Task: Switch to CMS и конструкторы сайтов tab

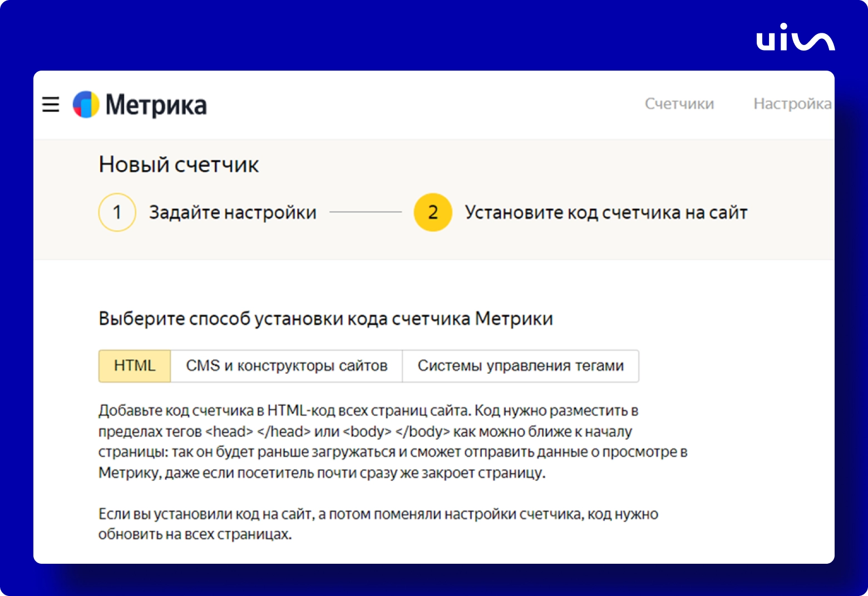Action: pos(287,366)
